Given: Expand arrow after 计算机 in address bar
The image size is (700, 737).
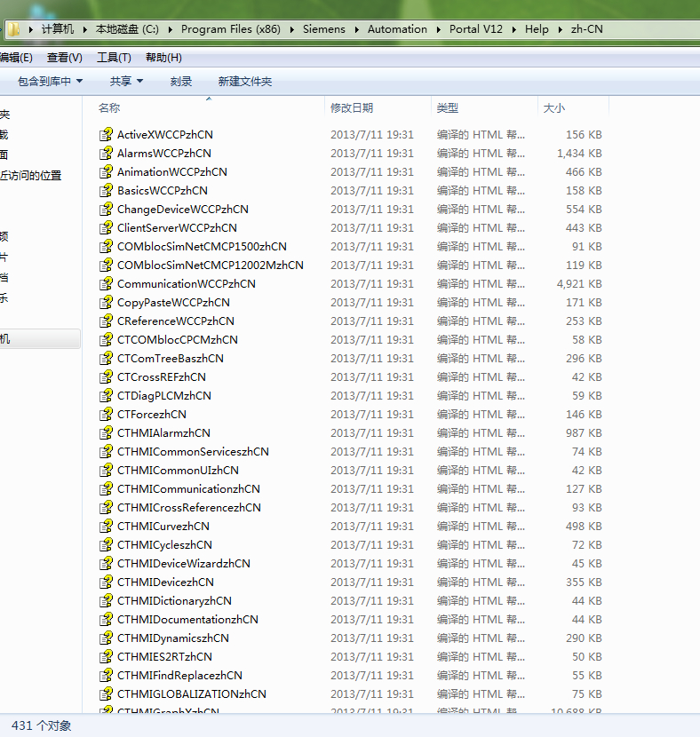Looking at the screenshot, I should pyautogui.click(x=84, y=29).
